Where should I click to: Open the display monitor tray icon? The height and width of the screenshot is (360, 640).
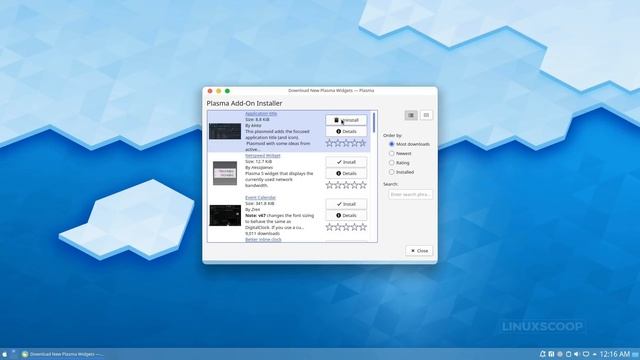click(586, 354)
